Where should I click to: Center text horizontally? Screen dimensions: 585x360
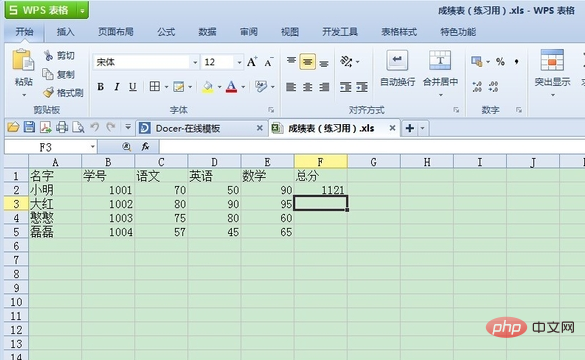pos(307,87)
